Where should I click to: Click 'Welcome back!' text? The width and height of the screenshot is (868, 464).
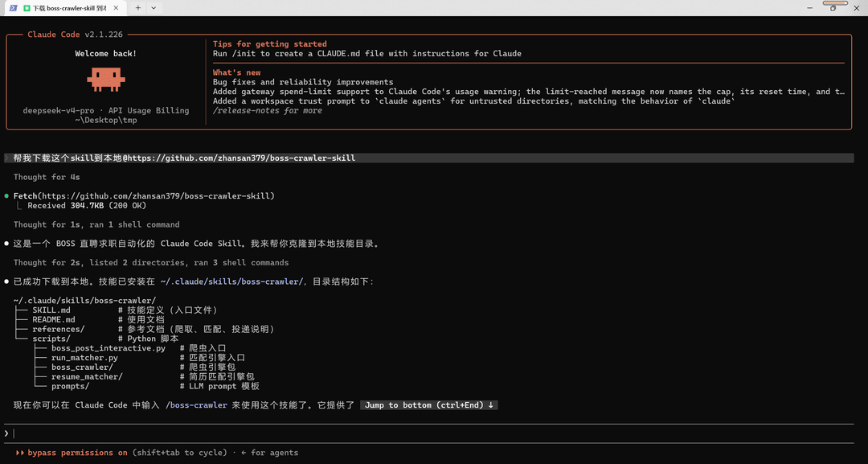coord(106,54)
